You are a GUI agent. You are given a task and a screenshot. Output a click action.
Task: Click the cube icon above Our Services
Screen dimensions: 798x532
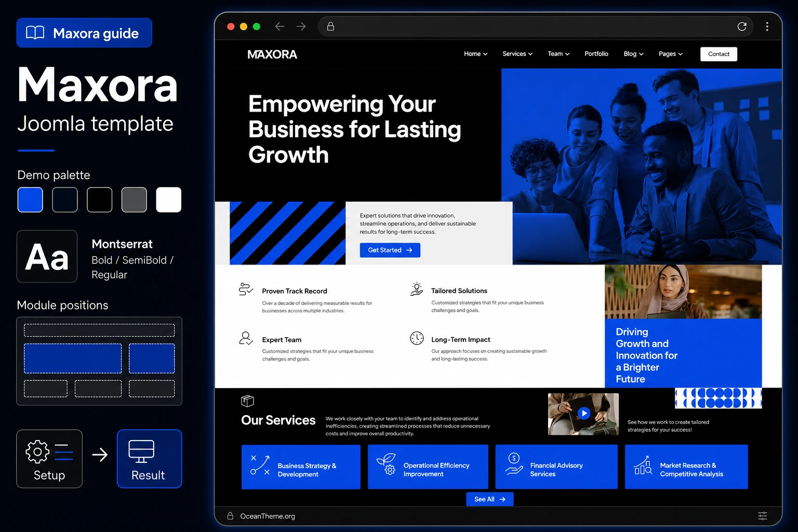click(x=247, y=401)
